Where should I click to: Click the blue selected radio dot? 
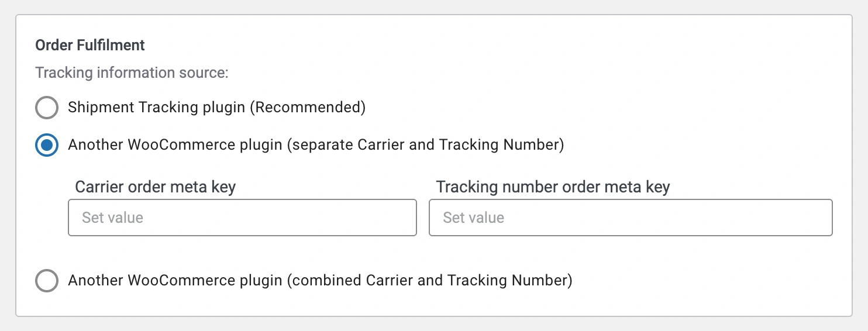tap(47, 145)
